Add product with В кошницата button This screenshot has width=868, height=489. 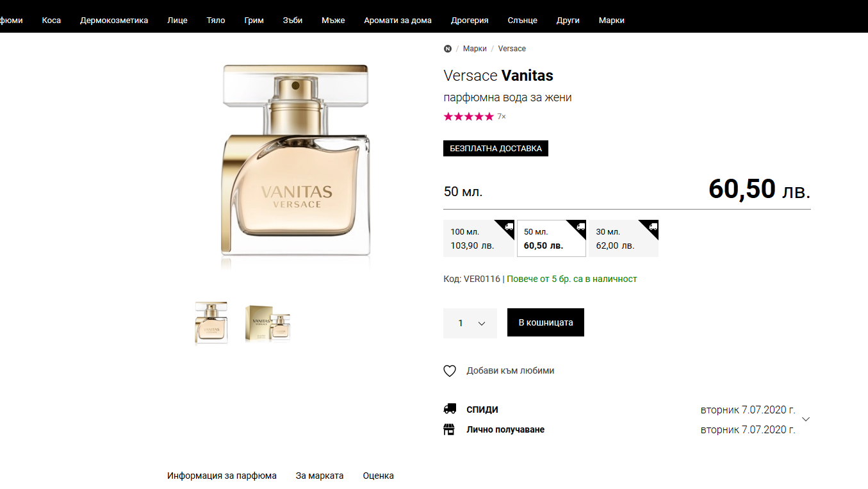546,322
